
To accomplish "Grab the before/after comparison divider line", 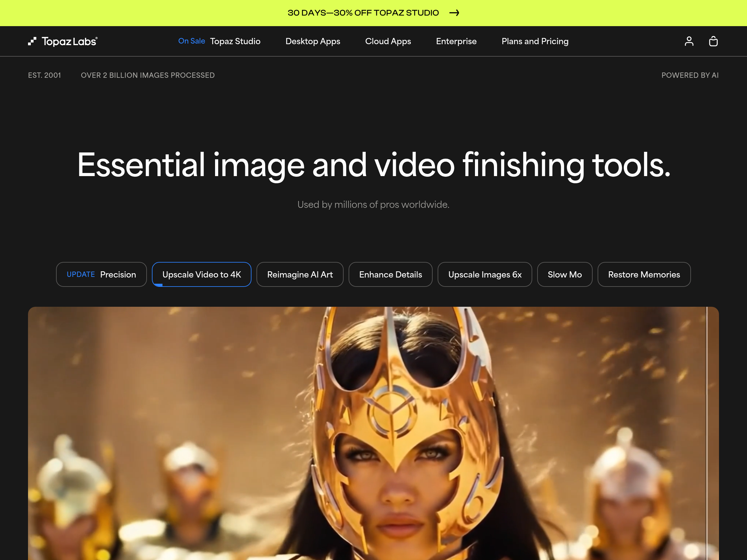I will coord(707,432).
